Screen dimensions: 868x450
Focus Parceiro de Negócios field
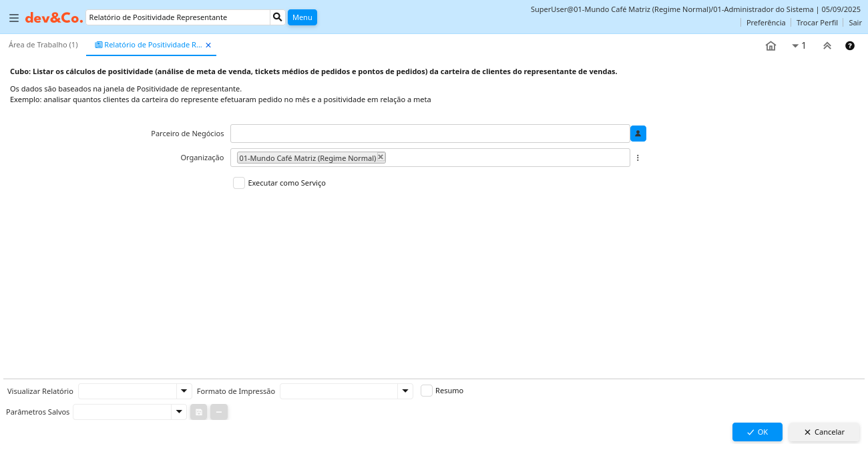pos(430,134)
